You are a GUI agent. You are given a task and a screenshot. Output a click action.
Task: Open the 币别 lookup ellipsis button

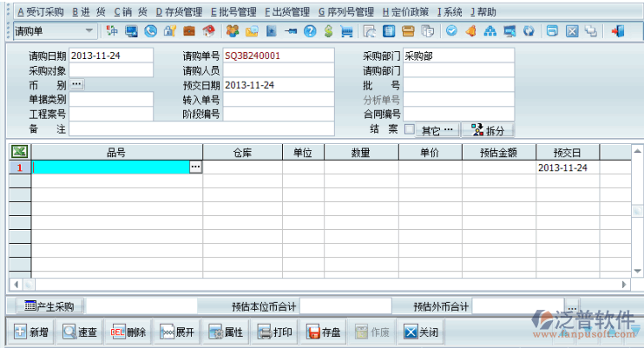pyautogui.click(x=76, y=85)
